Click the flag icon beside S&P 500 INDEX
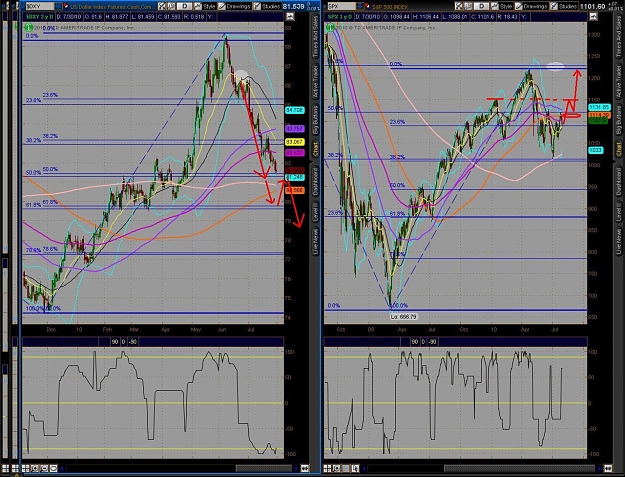This screenshot has height=477, width=625. pyautogui.click(x=368, y=6)
